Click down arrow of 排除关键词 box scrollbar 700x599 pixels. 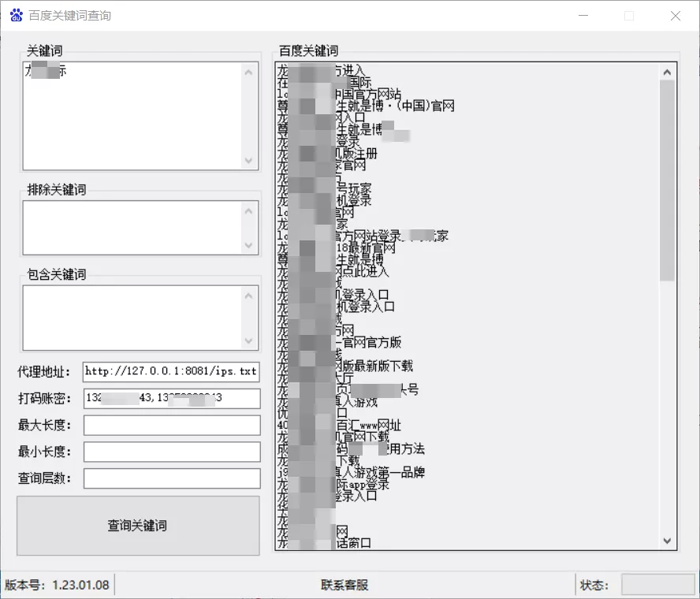coord(248,245)
